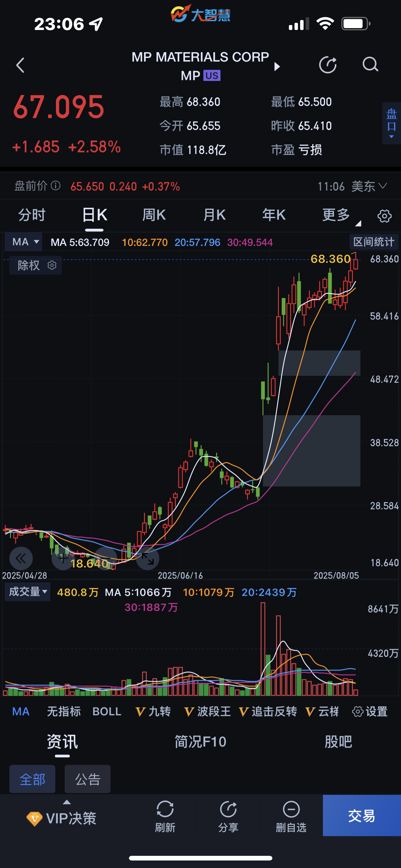This screenshot has width=401, height=868.
Task: Tap the battery status icon
Action: (x=356, y=24)
